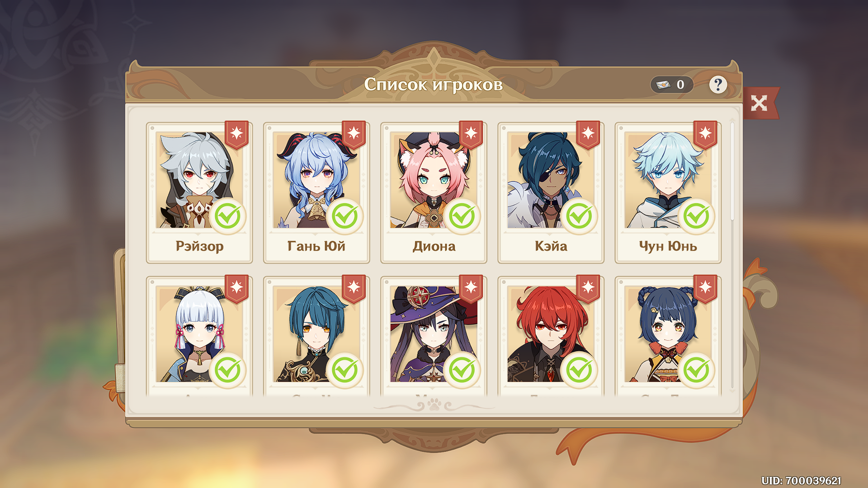Close the Список игроков window
The width and height of the screenshot is (868, 488).
759,103
